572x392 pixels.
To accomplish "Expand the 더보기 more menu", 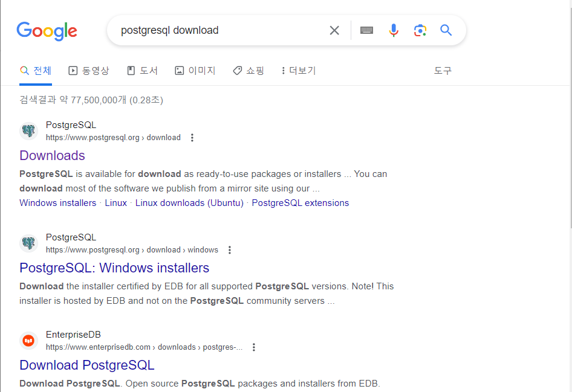I will [299, 70].
